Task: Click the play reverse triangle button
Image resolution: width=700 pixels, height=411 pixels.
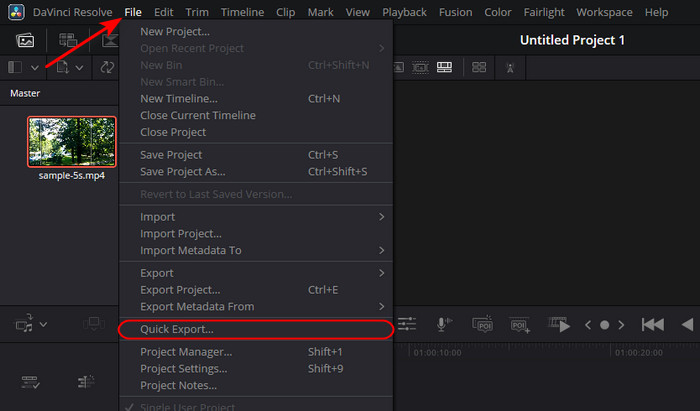Action: 688,325
